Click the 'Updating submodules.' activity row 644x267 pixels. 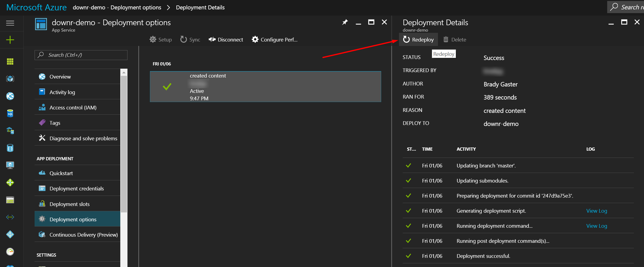pos(518,181)
